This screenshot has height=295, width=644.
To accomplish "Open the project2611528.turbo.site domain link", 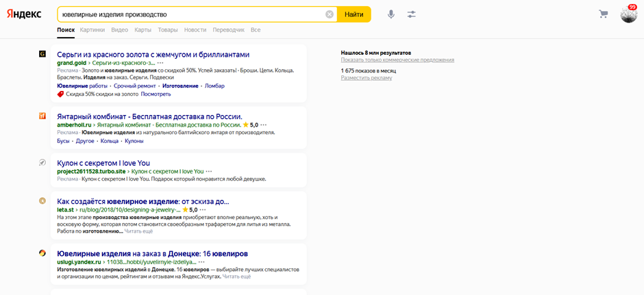I will (x=91, y=171).
